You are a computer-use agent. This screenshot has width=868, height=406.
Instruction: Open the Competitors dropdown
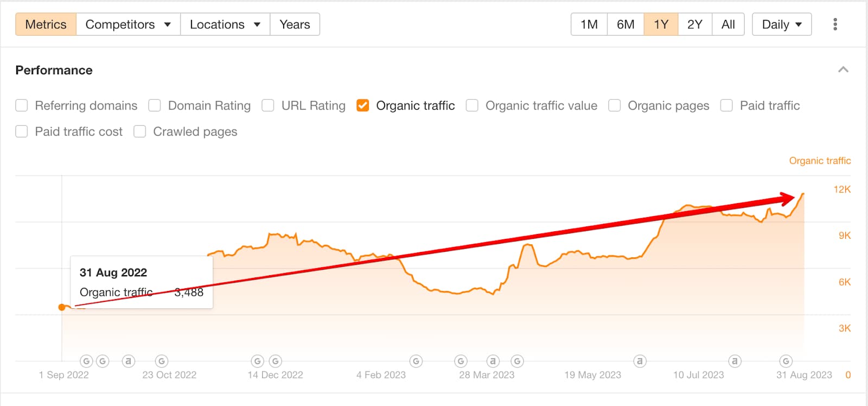click(128, 24)
